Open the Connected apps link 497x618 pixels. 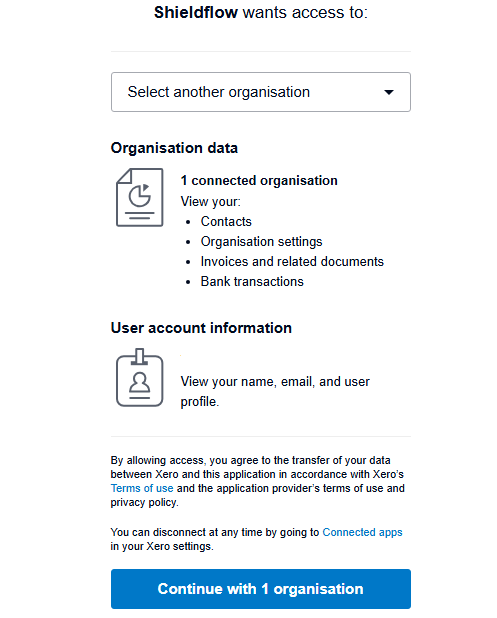coord(362,532)
